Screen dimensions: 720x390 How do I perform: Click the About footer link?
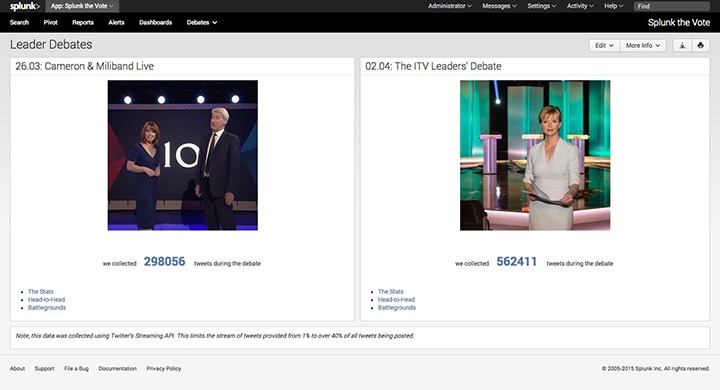17,368
